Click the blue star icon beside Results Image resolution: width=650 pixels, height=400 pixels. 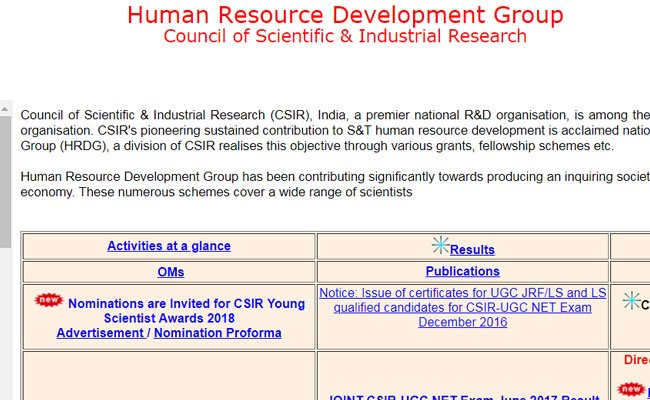click(440, 245)
